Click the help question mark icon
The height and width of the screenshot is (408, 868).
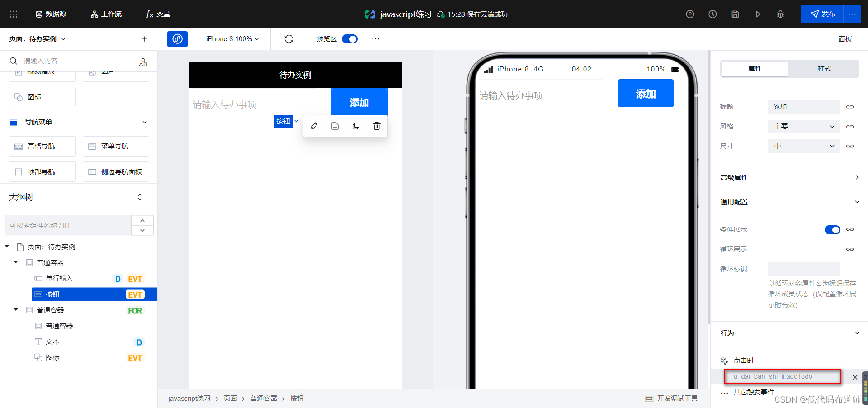coord(690,14)
